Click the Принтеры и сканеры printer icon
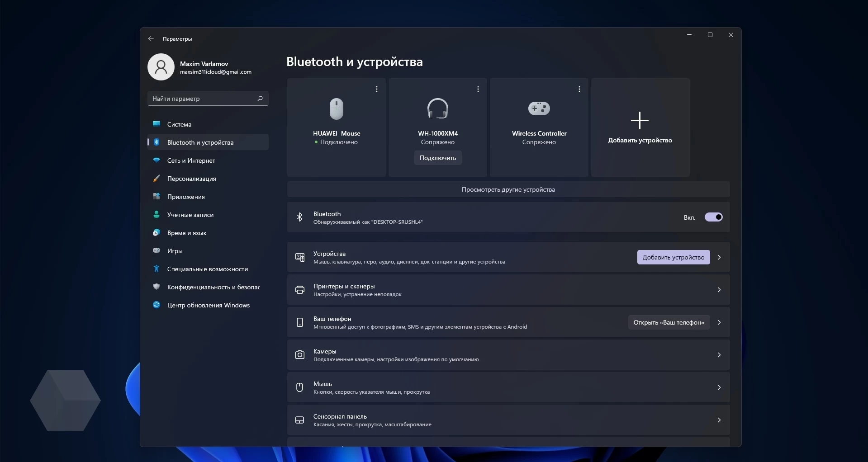This screenshot has height=462, width=868. click(300, 290)
